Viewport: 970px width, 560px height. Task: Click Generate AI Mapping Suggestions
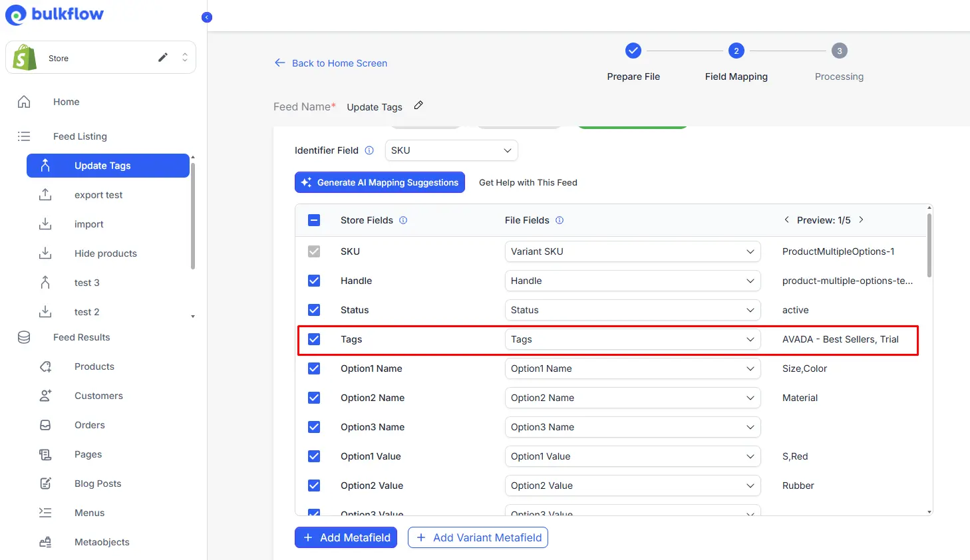379,182
